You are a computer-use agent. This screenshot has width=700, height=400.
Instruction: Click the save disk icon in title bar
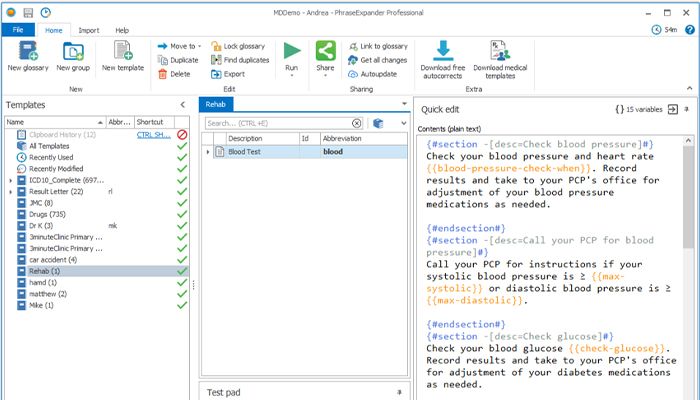[x=28, y=12]
